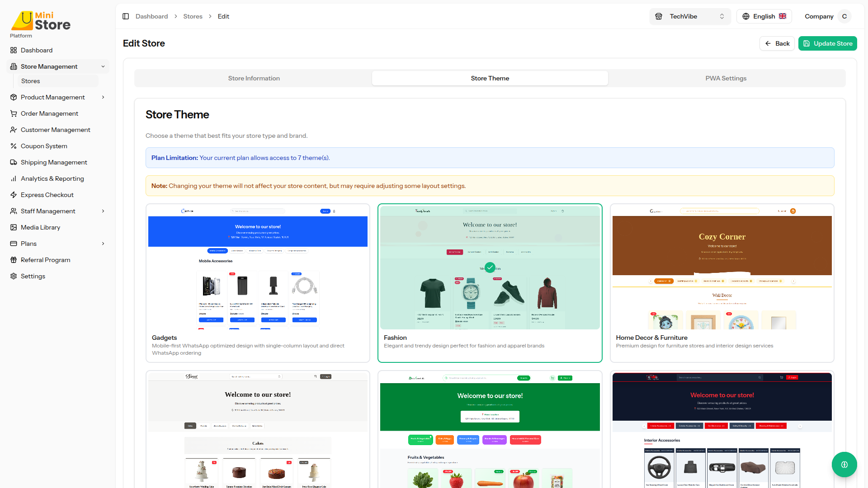Select the Gadgets theme card
The width and height of the screenshot is (868, 488).
(258, 283)
